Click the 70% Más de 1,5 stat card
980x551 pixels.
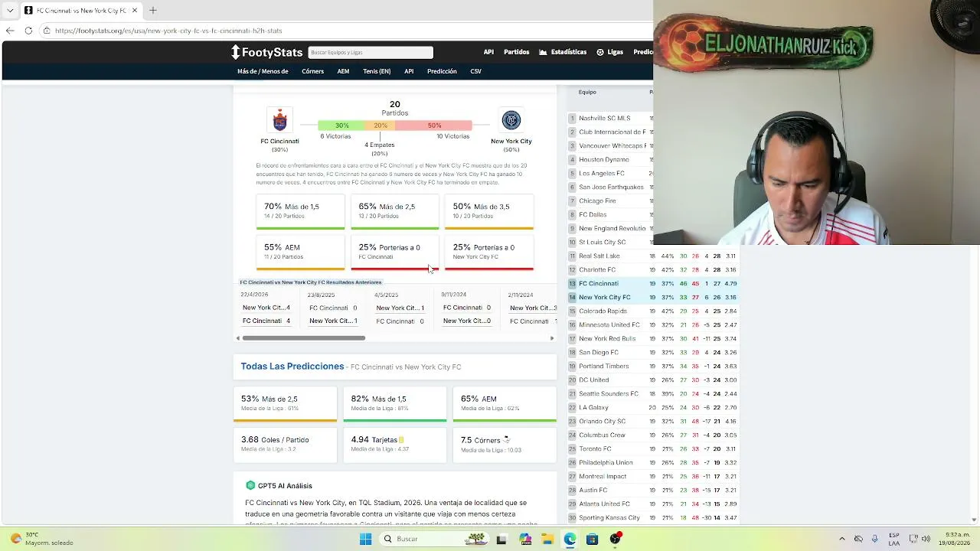[300, 212]
